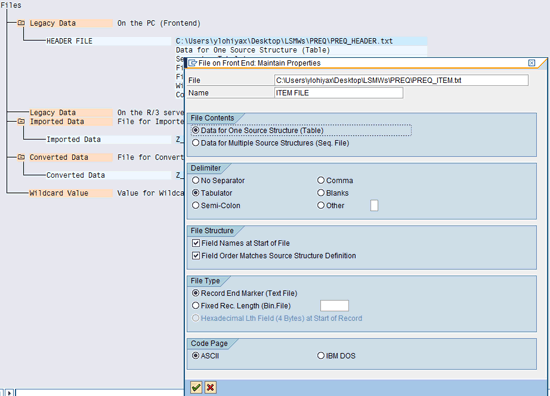Collapse the Imported Data folder node
This screenshot has height=396, width=550.
tap(21, 121)
